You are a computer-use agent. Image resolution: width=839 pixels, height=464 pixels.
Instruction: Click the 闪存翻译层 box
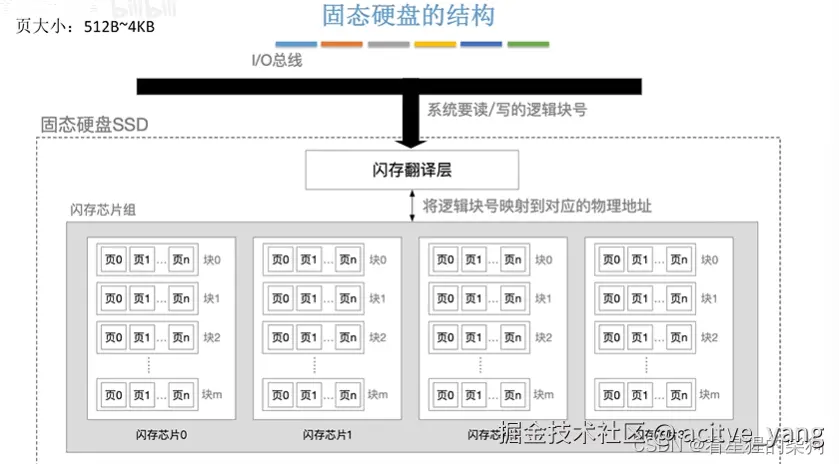pos(412,170)
